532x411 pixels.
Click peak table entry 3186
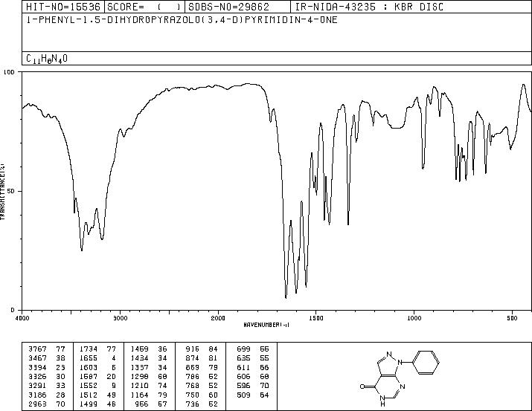click(x=37, y=395)
